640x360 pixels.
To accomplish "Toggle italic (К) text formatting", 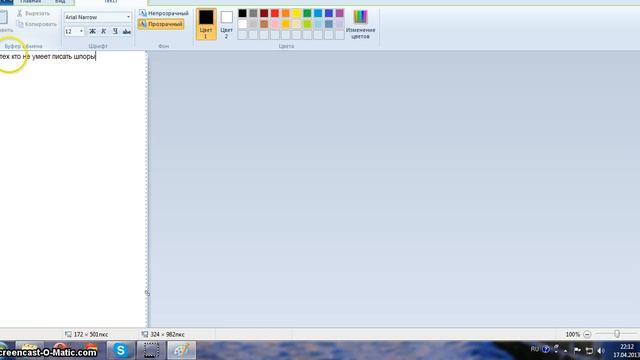I will point(104,31).
